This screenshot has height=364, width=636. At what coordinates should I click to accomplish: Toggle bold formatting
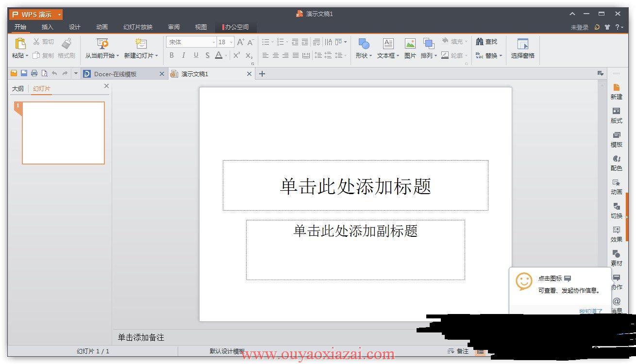coord(171,55)
